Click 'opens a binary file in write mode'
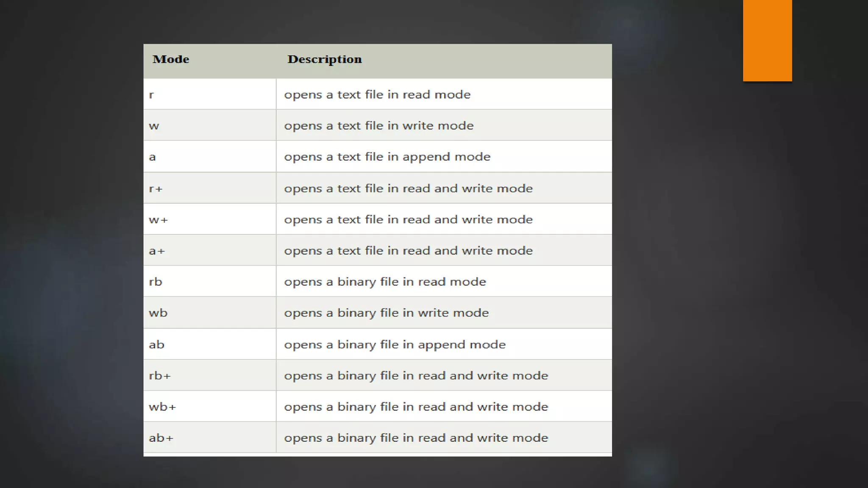Image resolution: width=868 pixels, height=488 pixels. pos(386,313)
